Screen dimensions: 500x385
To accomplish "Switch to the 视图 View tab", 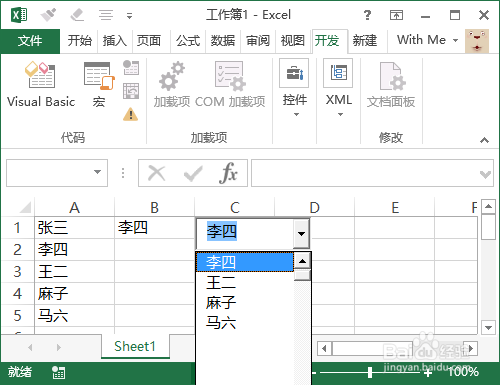I will point(293,41).
